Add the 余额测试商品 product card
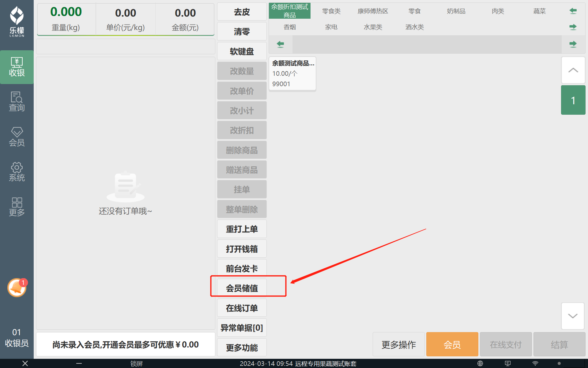 click(x=292, y=74)
